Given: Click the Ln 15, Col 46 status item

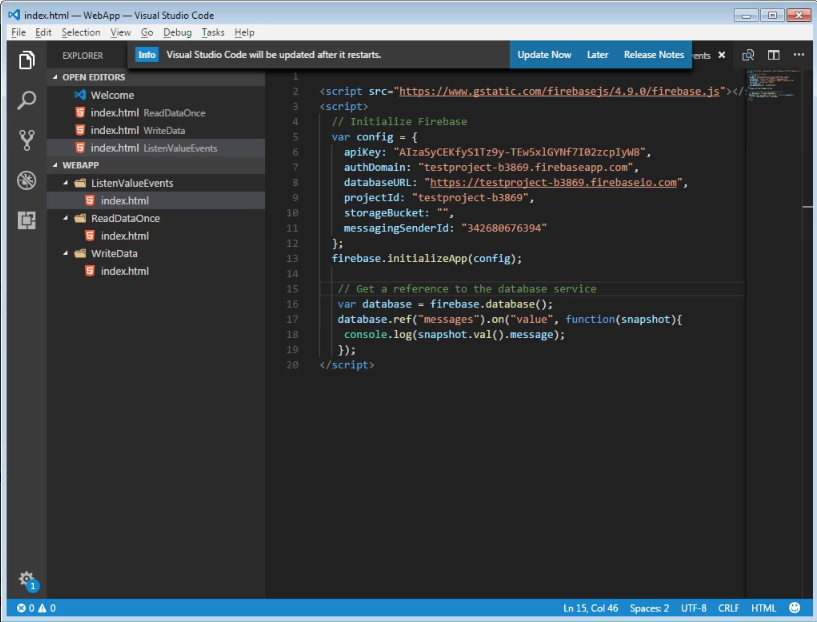Looking at the screenshot, I should (590, 608).
